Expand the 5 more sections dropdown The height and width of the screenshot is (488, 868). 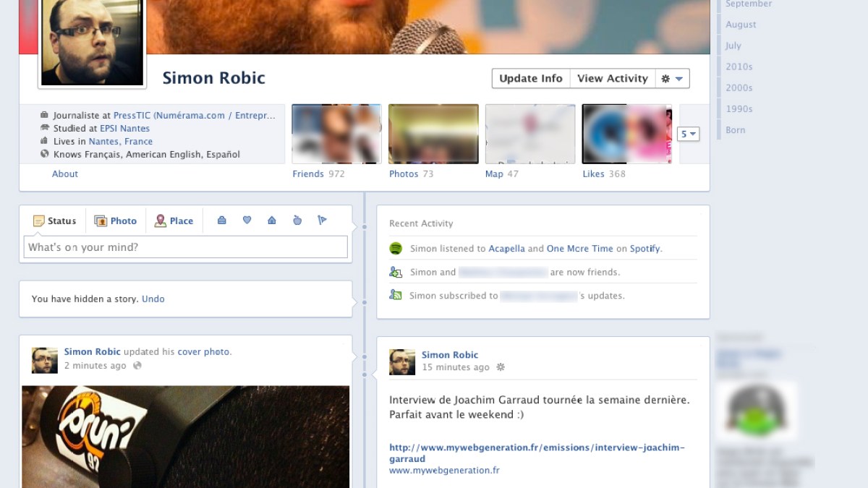pos(688,134)
